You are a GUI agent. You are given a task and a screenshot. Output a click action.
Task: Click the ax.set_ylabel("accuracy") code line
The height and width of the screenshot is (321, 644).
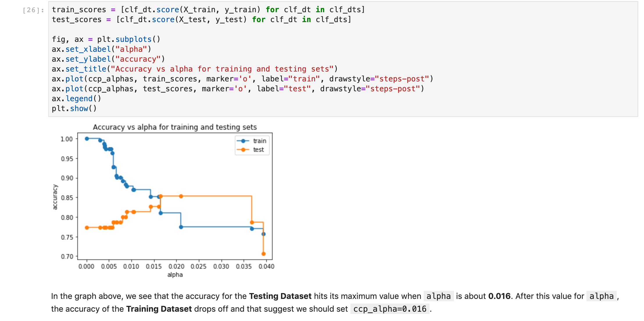108,59
